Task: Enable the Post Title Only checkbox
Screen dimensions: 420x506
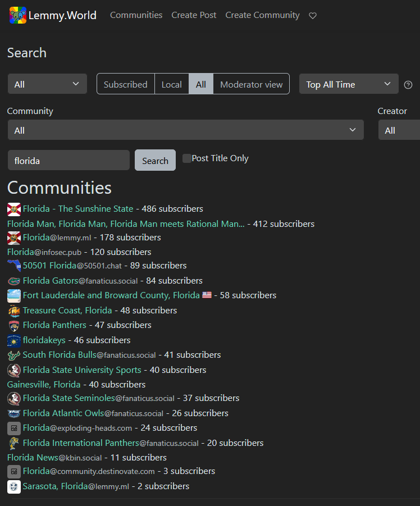Action: pos(187,158)
